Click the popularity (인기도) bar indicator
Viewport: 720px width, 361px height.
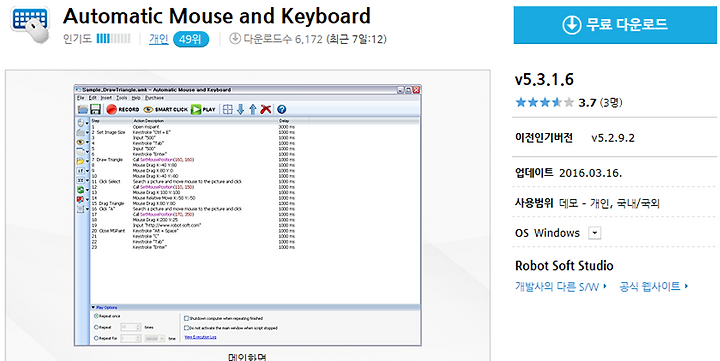coord(113,39)
